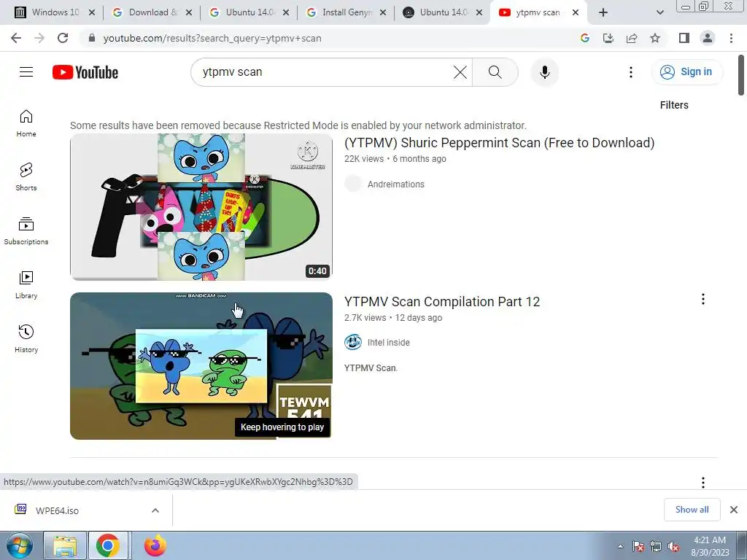Open History in the sidebar

tap(26, 338)
